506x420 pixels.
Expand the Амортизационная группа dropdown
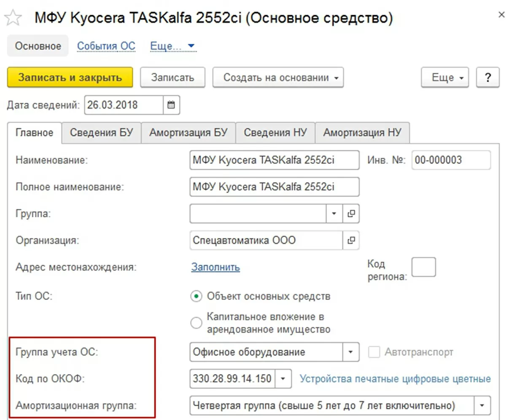pyautogui.click(x=483, y=406)
